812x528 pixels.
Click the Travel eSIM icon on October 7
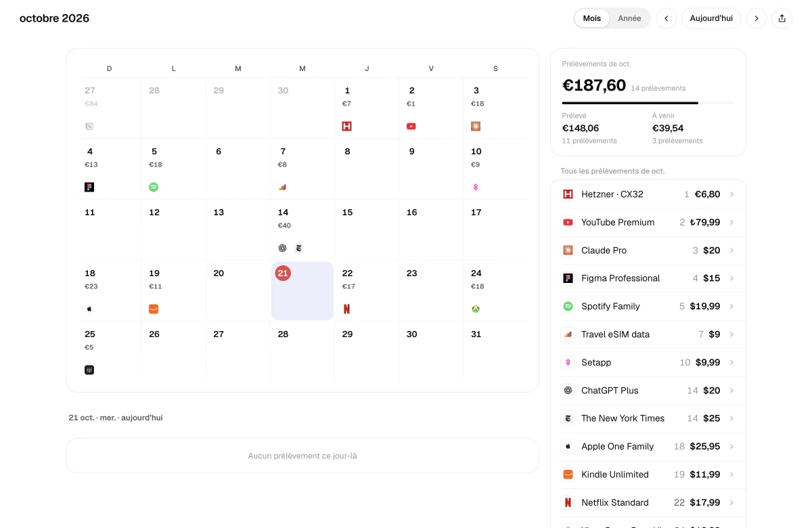[x=283, y=188]
